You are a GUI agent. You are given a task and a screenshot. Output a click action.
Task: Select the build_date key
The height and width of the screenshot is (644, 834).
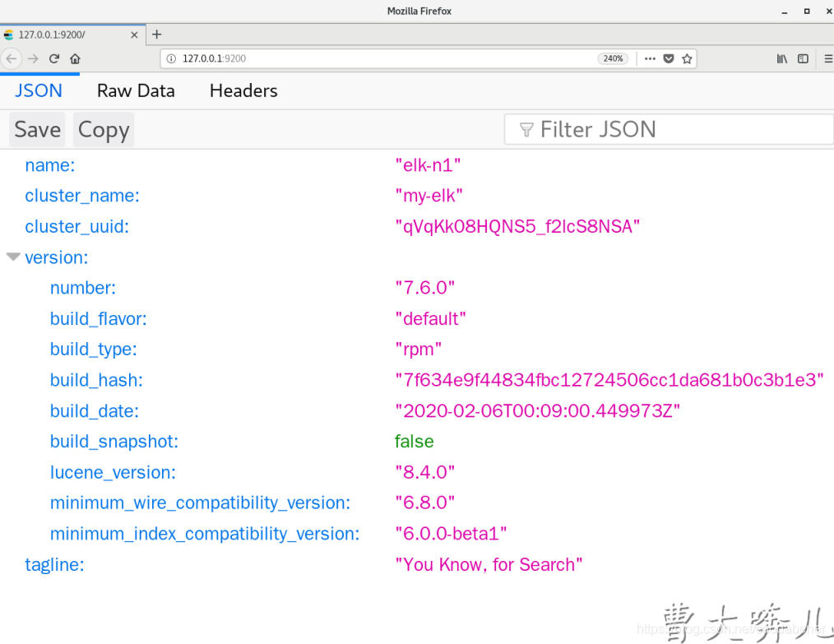coord(95,410)
